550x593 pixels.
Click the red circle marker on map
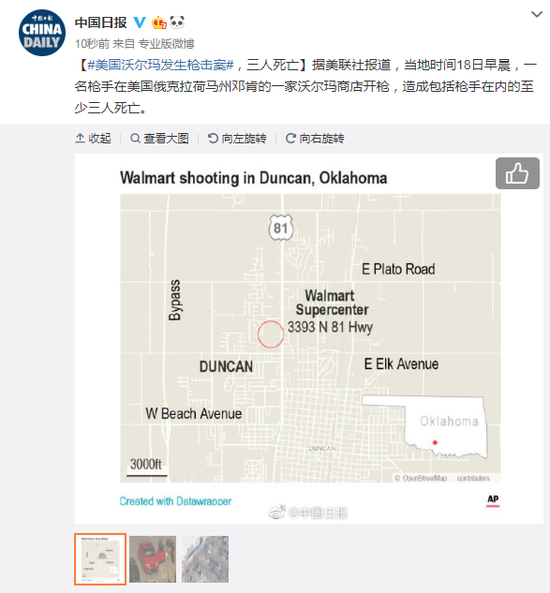pos(270,334)
